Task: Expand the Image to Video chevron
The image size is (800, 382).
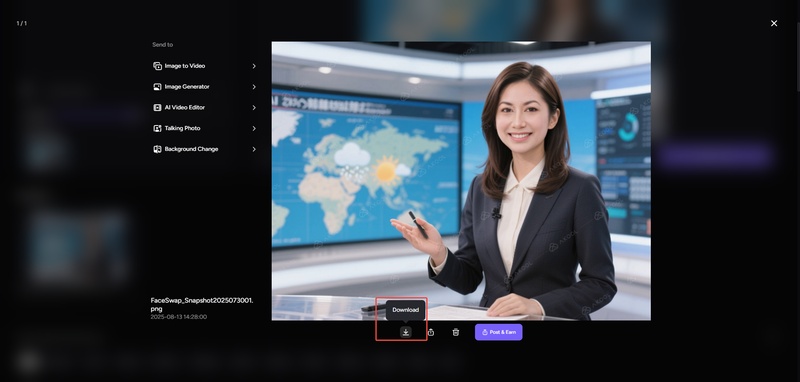Action: coord(254,66)
